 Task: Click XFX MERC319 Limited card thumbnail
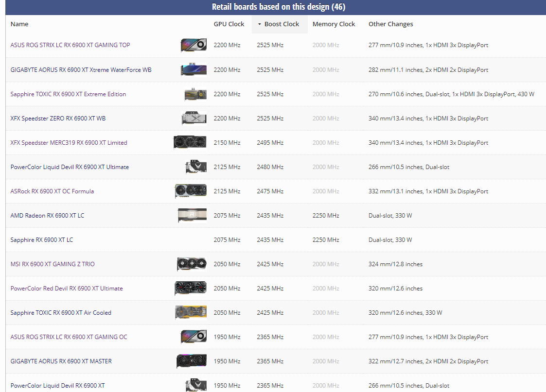pos(190,142)
